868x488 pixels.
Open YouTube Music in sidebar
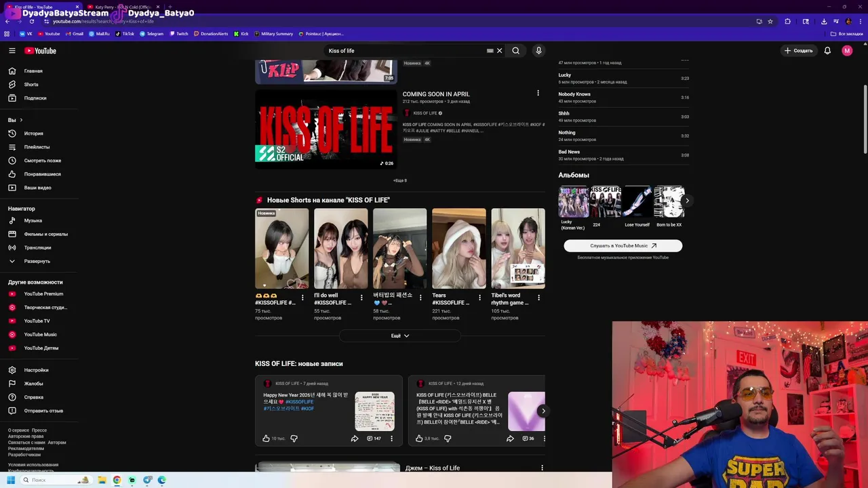pyautogui.click(x=38, y=335)
